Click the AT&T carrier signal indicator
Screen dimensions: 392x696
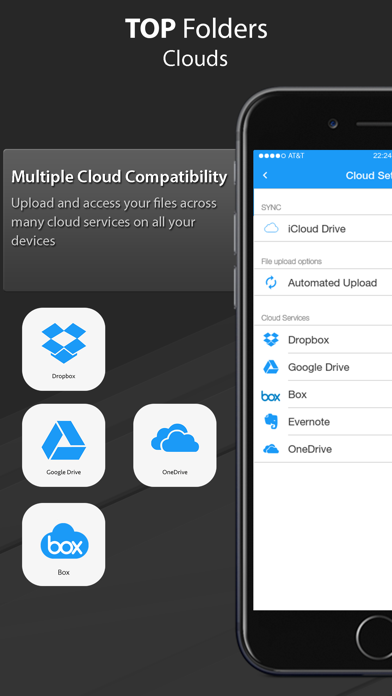click(282, 156)
